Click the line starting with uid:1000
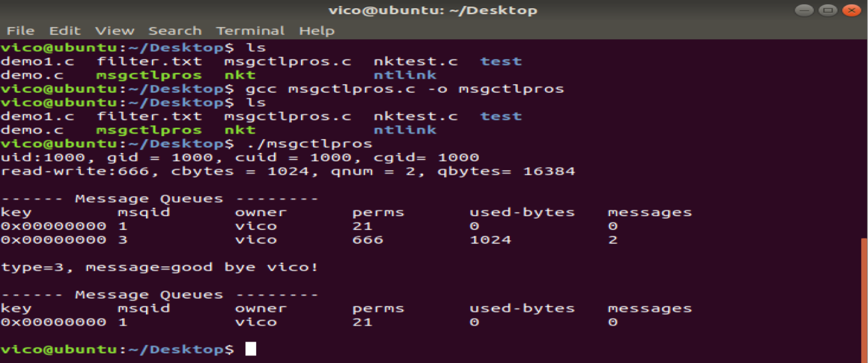 pos(240,157)
